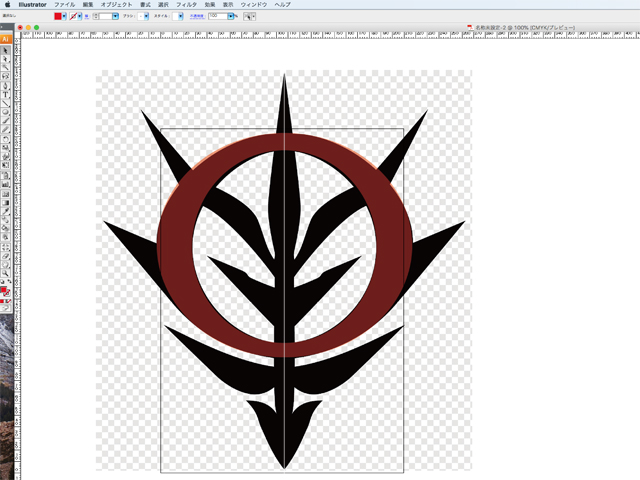The width and height of the screenshot is (640, 480).
Task: Open the ファイル (File) menu
Action: [64, 4]
